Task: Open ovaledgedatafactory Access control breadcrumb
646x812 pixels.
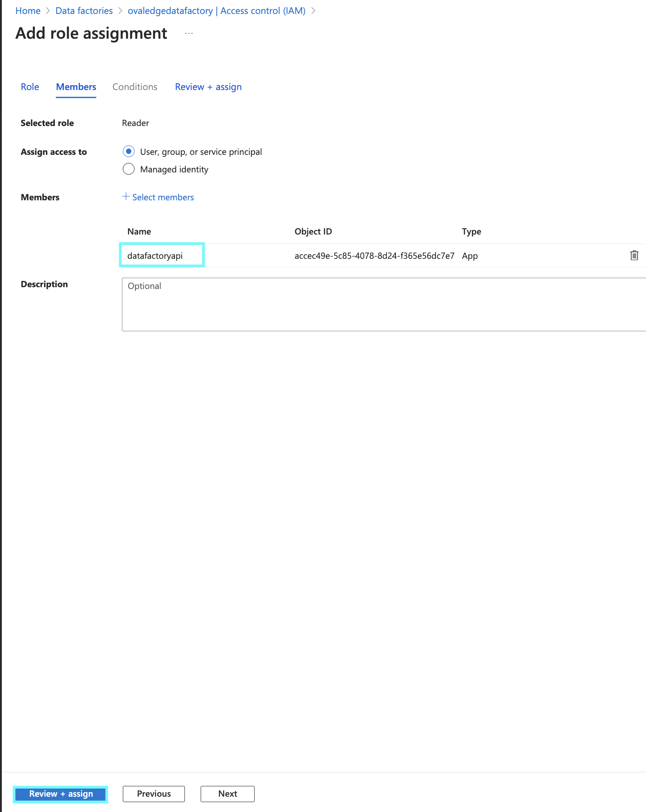Action: pos(216,11)
